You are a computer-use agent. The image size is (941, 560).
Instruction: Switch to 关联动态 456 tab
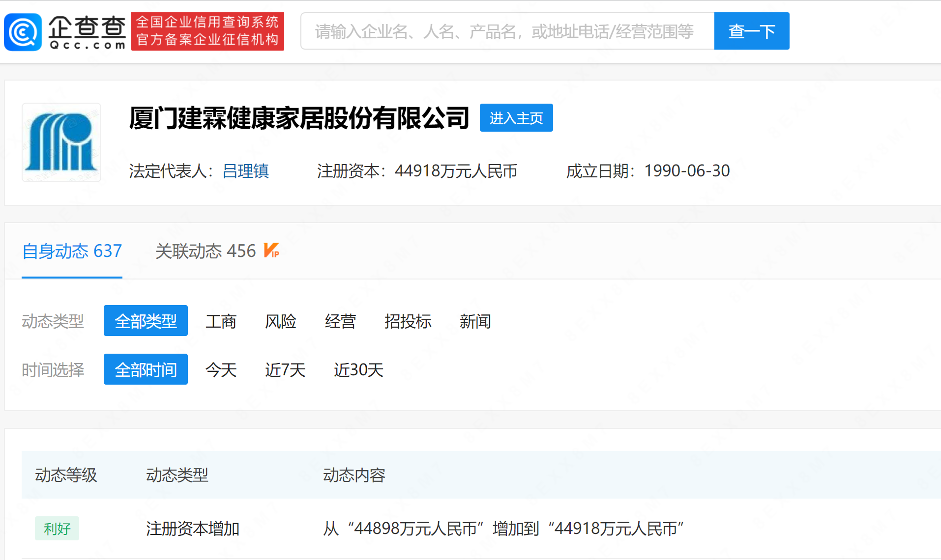pos(206,251)
